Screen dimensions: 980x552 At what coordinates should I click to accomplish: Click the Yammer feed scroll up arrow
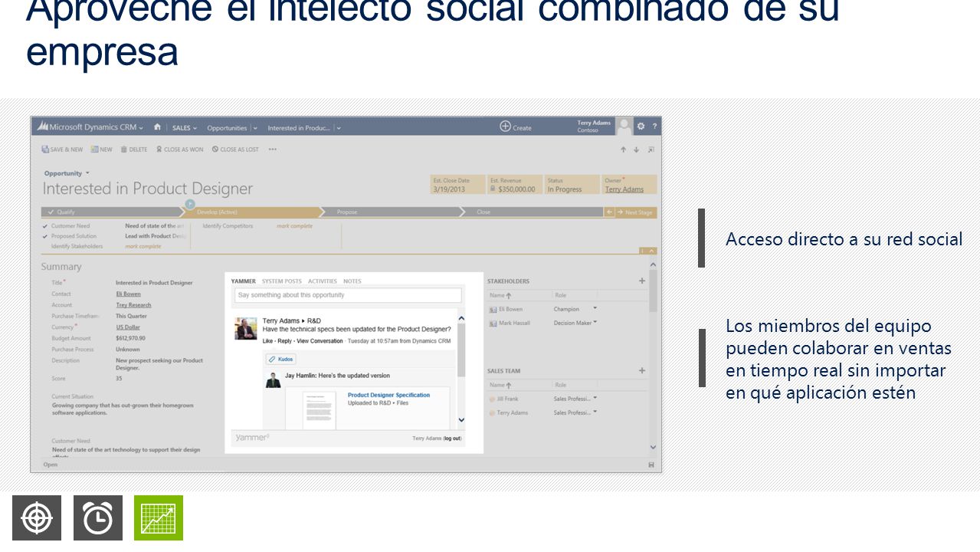click(x=461, y=317)
